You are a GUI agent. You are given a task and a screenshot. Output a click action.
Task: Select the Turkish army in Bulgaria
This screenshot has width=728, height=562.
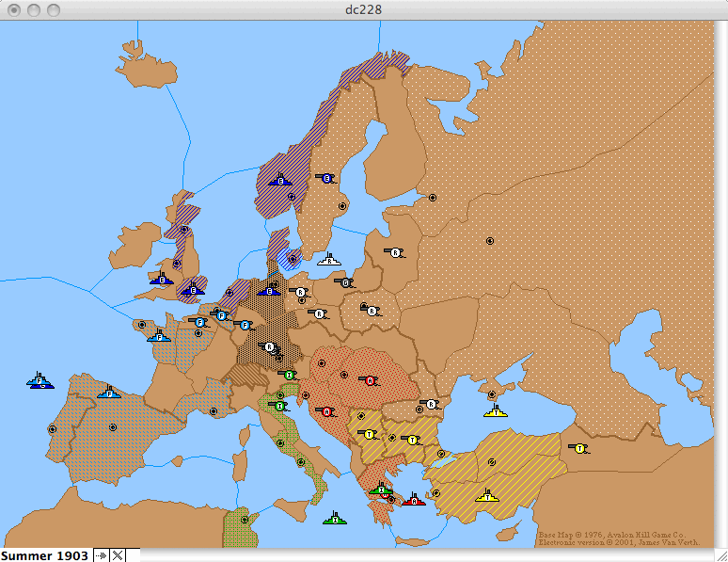click(x=411, y=440)
